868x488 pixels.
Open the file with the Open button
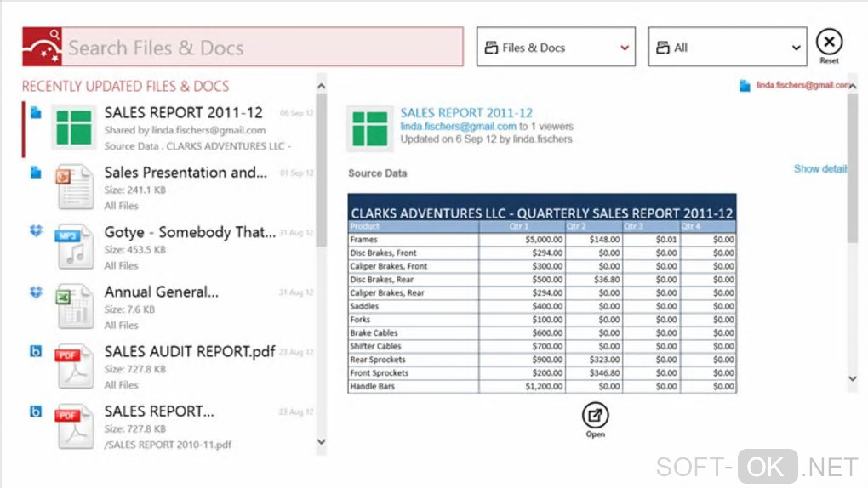(x=595, y=420)
